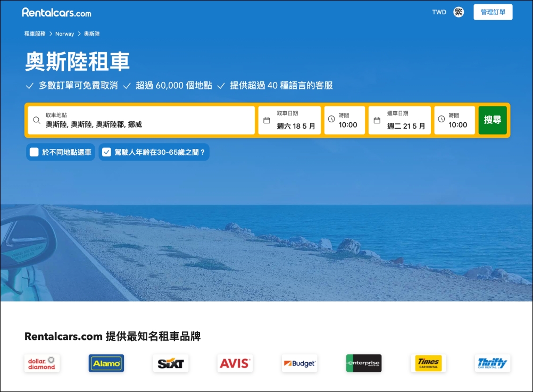Uncheck 駕駛人年齡在30-65歲之間 checkbox
533x392 pixels.
tap(107, 152)
